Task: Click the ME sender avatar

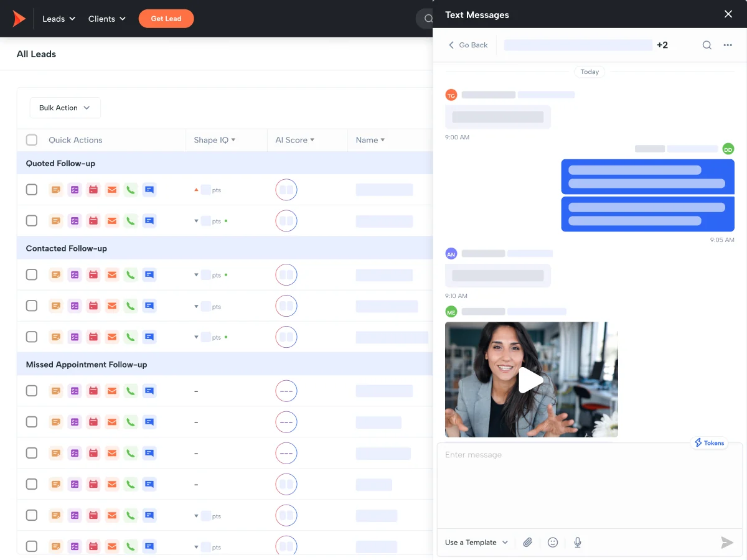Action: tap(451, 311)
